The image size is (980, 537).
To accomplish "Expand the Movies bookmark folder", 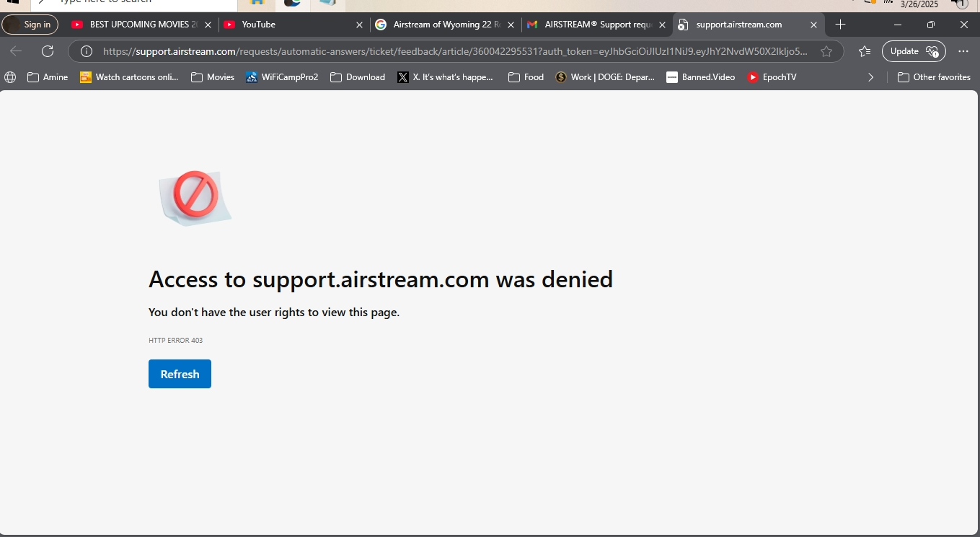I will (x=213, y=77).
